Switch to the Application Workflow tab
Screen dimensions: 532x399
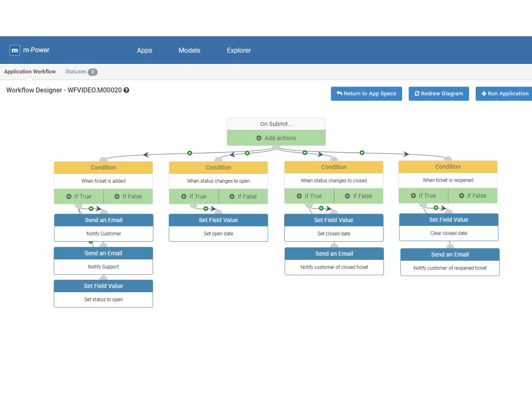[x=30, y=71]
